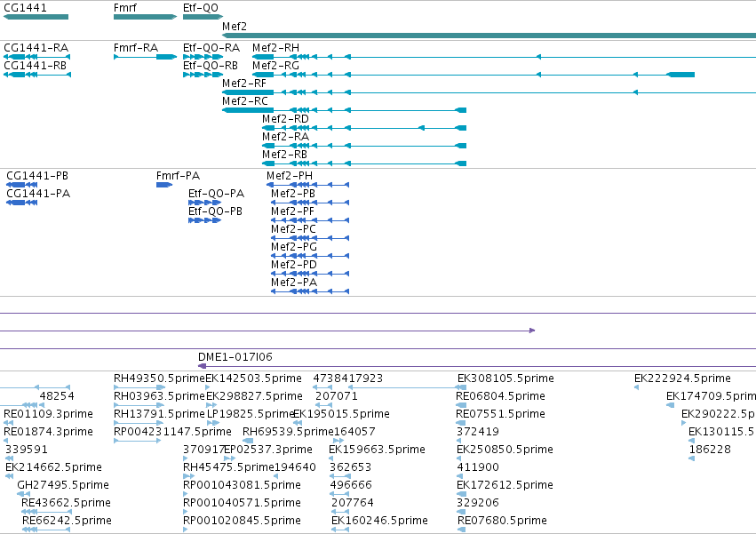756x534 pixels.
Task: Open EST EK159663.5prime
Action: pyautogui.click(x=377, y=450)
